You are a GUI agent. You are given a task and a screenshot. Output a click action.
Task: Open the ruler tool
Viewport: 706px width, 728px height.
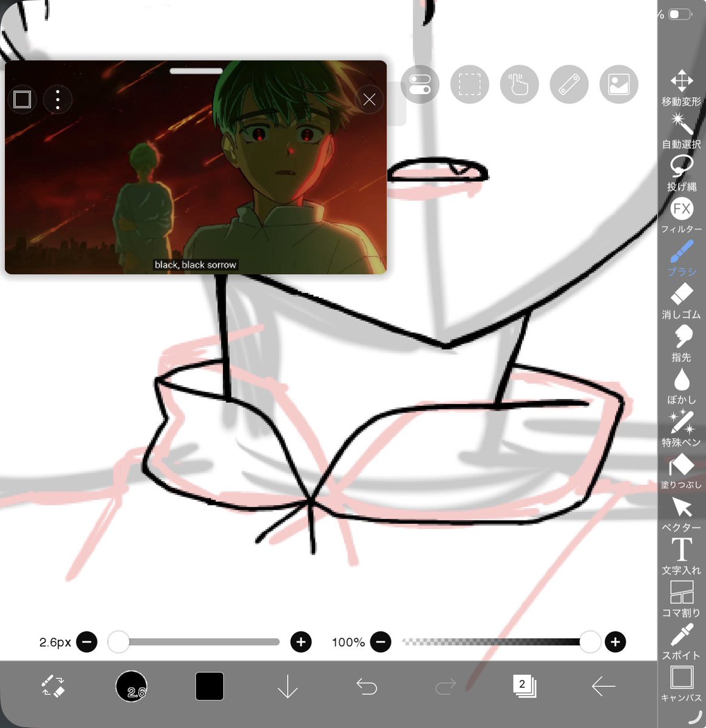(569, 84)
